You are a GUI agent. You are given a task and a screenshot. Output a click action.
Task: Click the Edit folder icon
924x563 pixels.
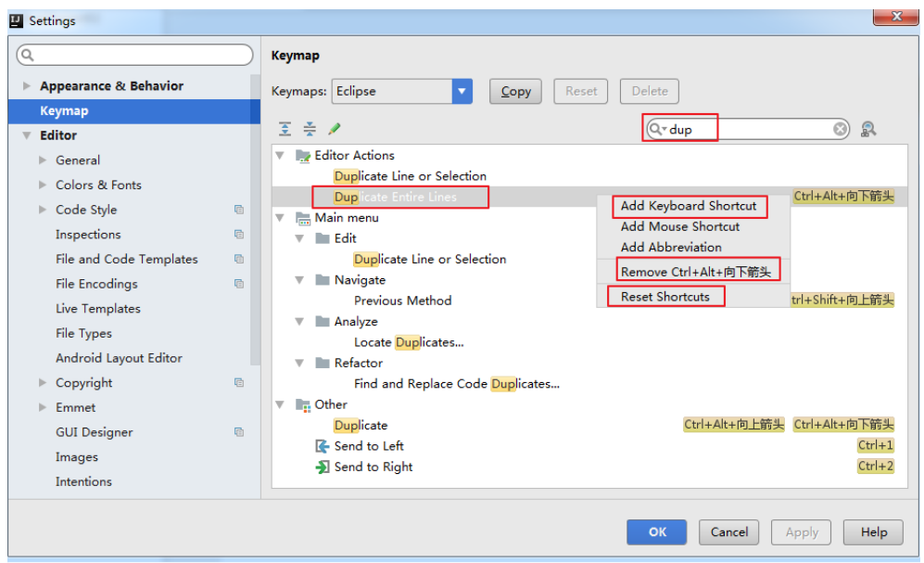(x=323, y=238)
